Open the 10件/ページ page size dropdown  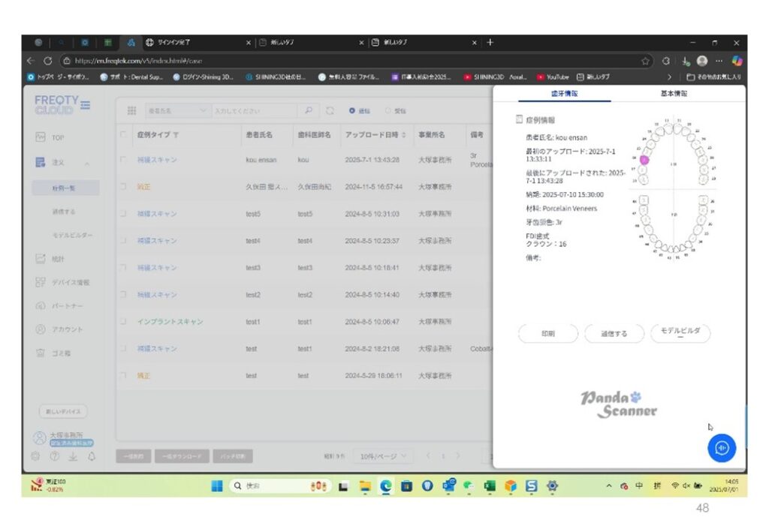[x=384, y=455]
